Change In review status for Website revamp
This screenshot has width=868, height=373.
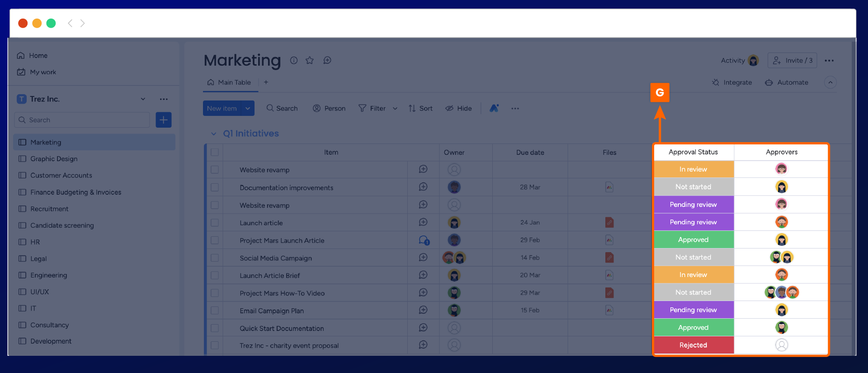click(x=693, y=169)
